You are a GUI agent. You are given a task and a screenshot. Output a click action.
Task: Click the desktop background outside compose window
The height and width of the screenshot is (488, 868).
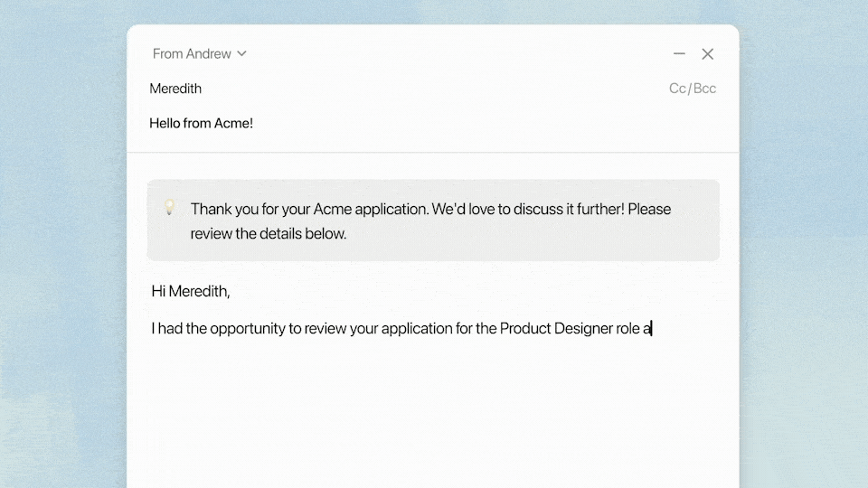tap(63, 271)
